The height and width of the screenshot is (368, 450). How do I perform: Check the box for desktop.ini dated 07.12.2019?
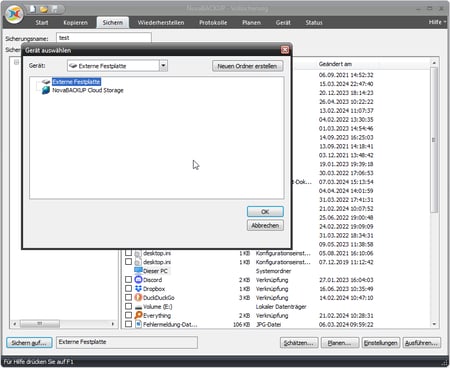pos(128,262)
